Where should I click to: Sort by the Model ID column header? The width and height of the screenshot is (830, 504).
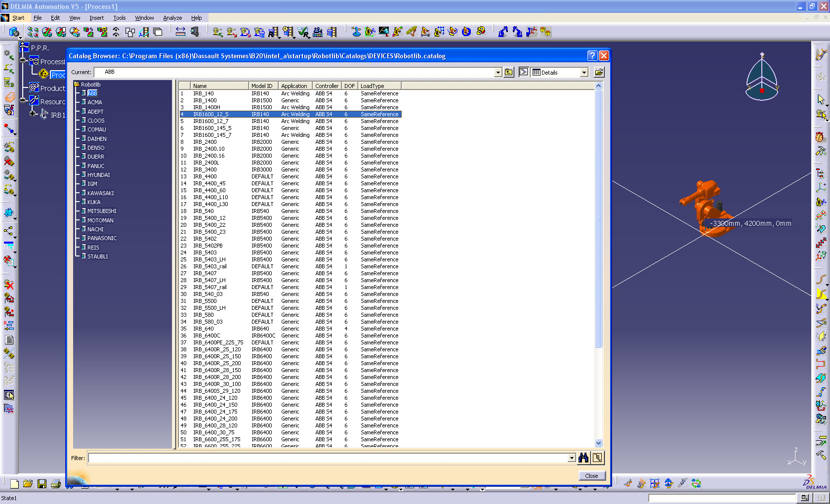click(264, 86)
